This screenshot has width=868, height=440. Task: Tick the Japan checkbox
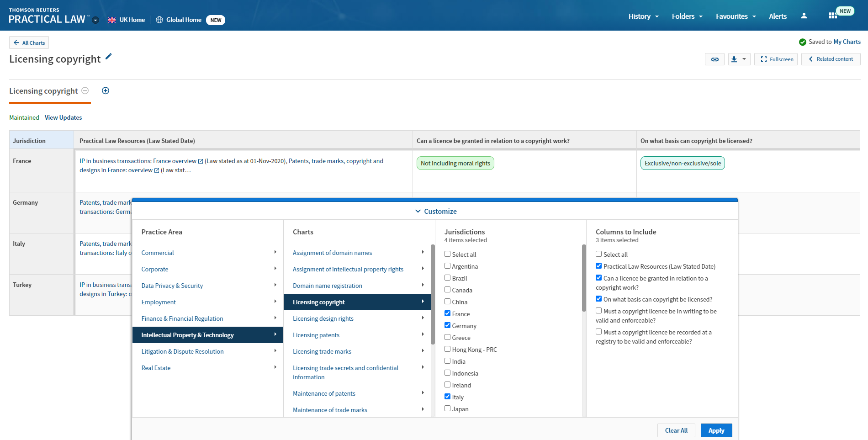(x=447, y=408)
